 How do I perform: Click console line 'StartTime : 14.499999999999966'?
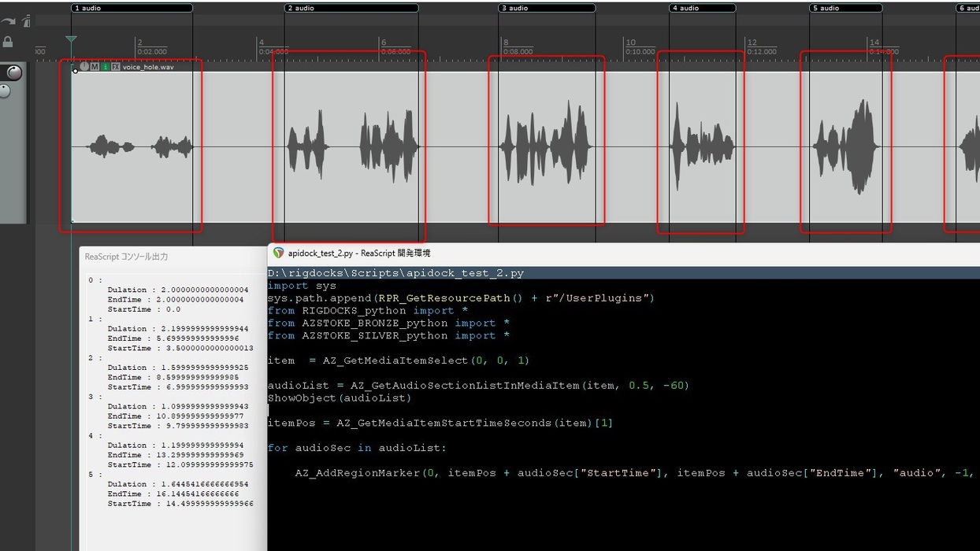(x=180, y=504)
